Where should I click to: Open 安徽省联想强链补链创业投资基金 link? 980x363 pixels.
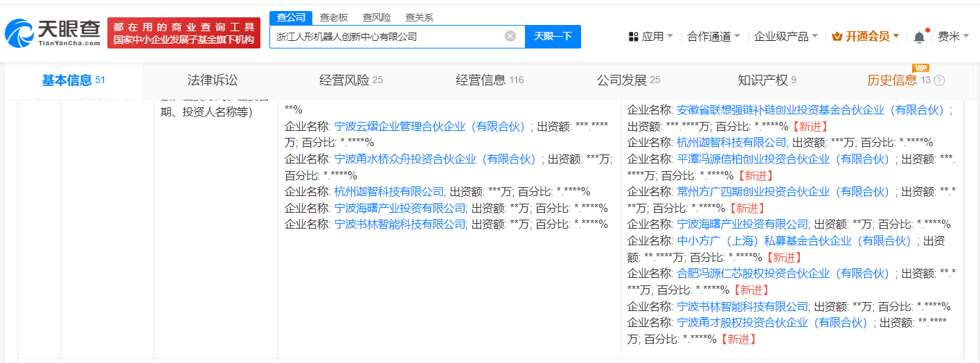(x=811, y=109)
